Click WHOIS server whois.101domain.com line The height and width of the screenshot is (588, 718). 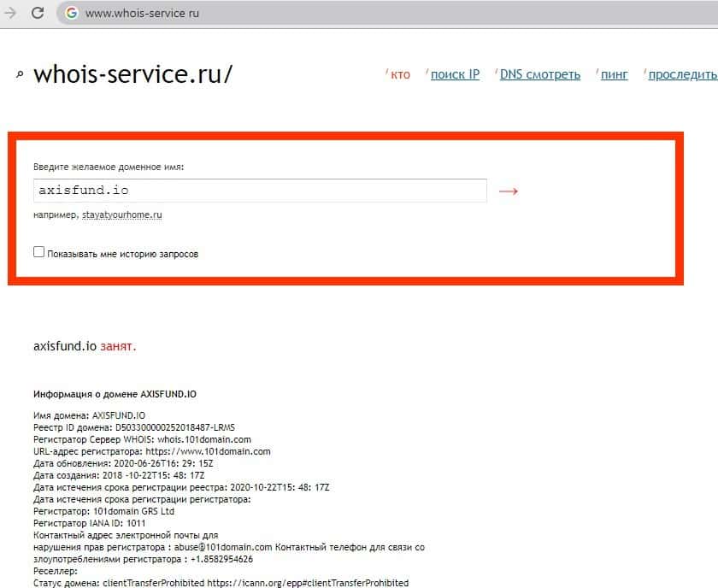click(x=143, y=439)
